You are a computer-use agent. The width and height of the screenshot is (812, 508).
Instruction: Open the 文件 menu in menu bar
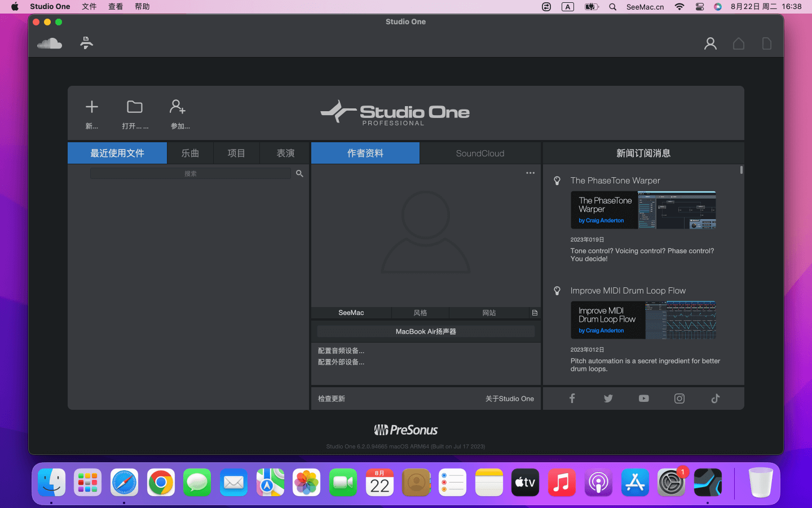tap(89, 7)
